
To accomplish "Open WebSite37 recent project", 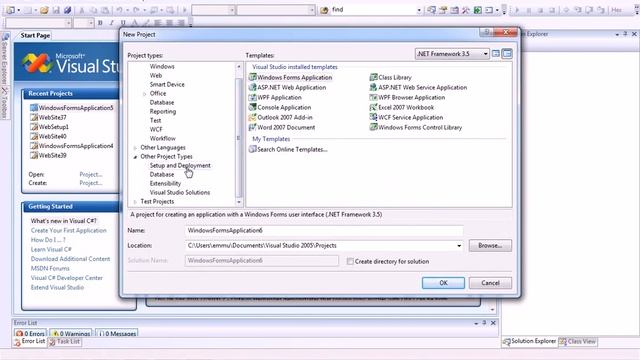I will pos(48,117).
